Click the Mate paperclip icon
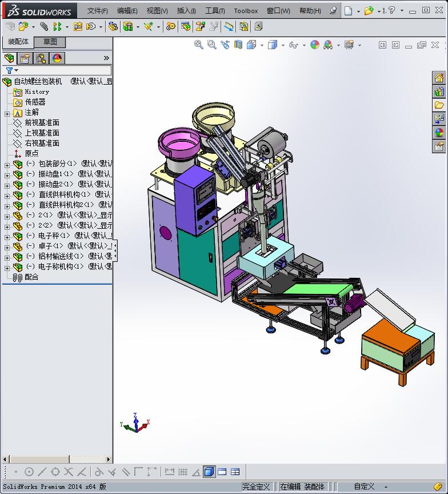This screenshot has height=494, width=448. click(44, 26)
